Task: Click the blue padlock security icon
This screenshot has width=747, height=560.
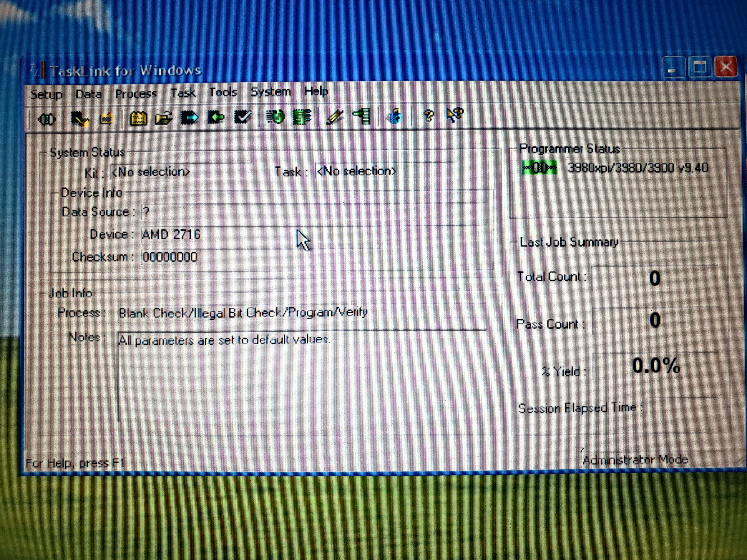Action: click(394, 116)
